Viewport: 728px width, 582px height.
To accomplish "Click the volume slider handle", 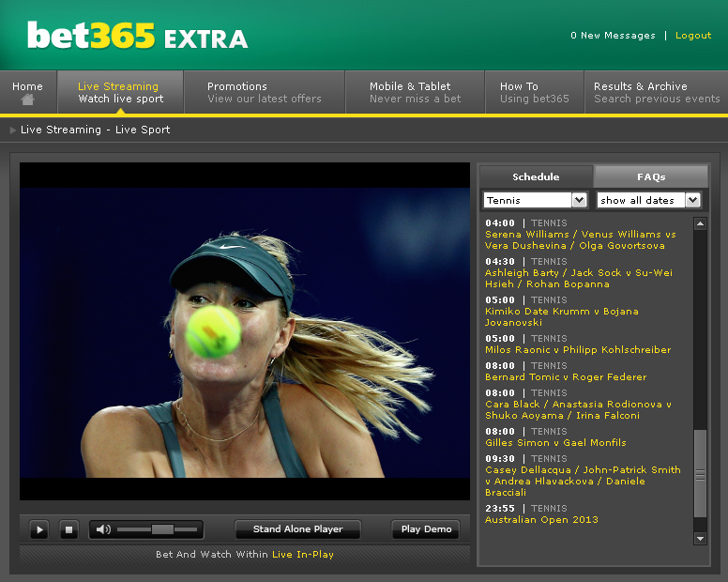I will [162, 529].
